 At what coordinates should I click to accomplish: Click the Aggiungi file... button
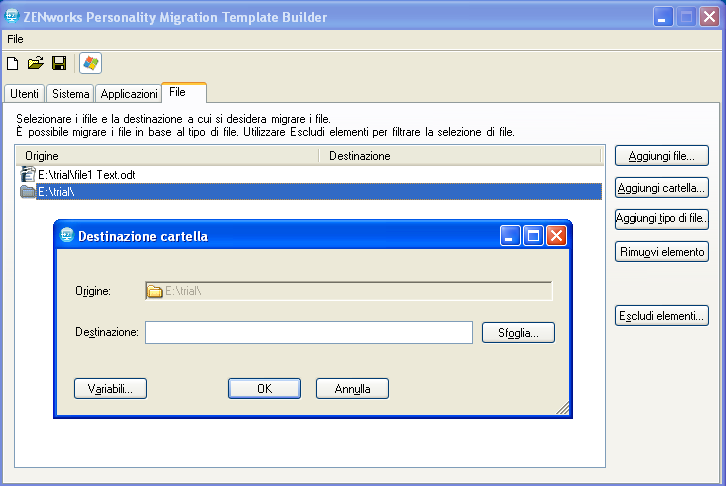point(662,156)
